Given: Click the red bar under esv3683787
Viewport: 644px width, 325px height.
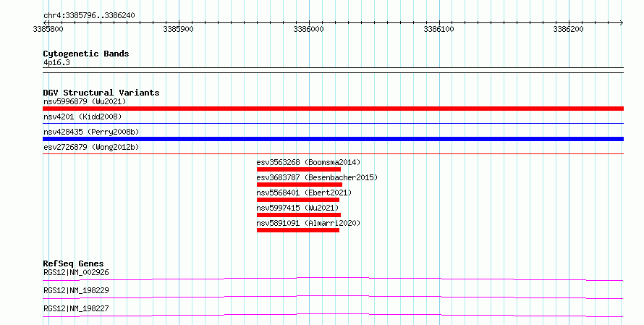Looking at the screenshot, I should tap(300, 185).
